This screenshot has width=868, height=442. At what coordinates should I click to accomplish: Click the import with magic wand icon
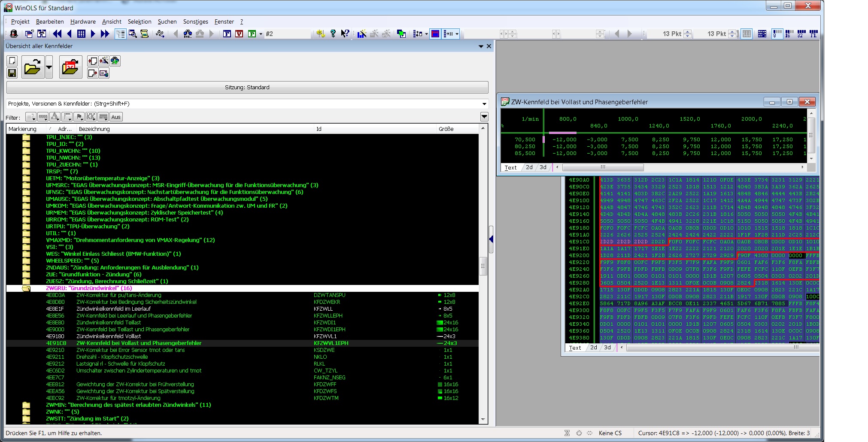(104, 61)
